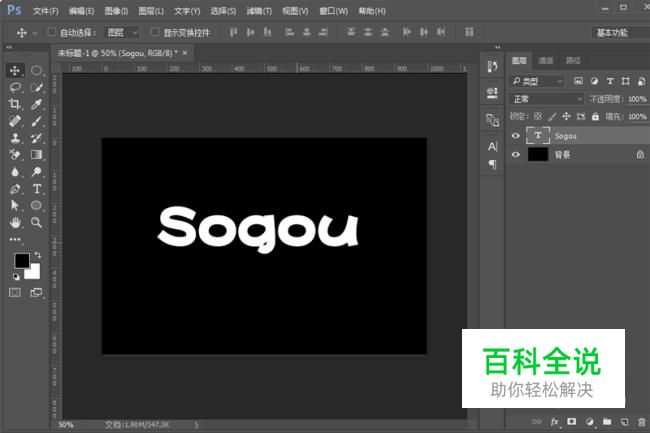Select the Quick Selection tool
Viewport: 650px width, 433px height.
pyautogui.click(x=36, y=87)
